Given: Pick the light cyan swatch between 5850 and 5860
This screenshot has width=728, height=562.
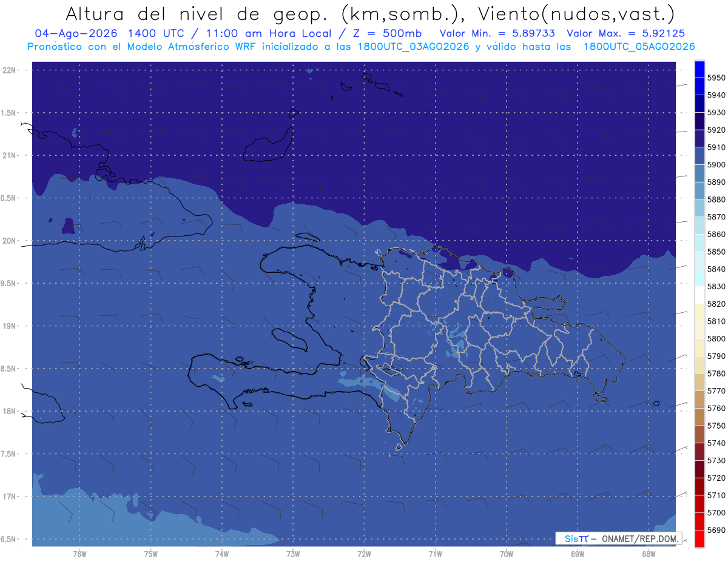Looking at the screenshot, I should tap(699, 243).
